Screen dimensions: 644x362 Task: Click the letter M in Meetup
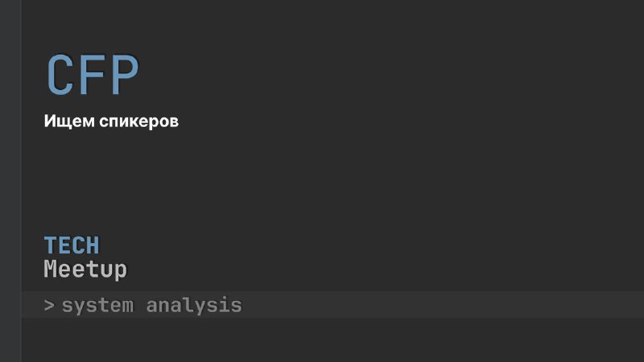(50, 269)
